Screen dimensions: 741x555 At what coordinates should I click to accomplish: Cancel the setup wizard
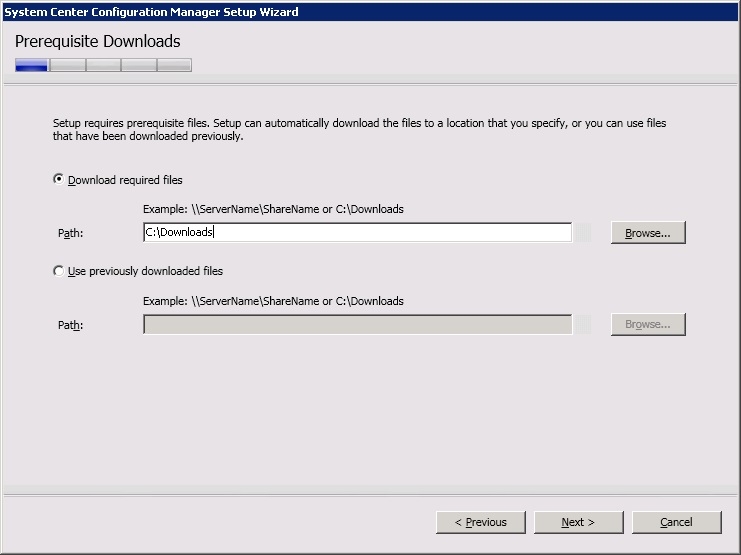[x=676, y=522]
